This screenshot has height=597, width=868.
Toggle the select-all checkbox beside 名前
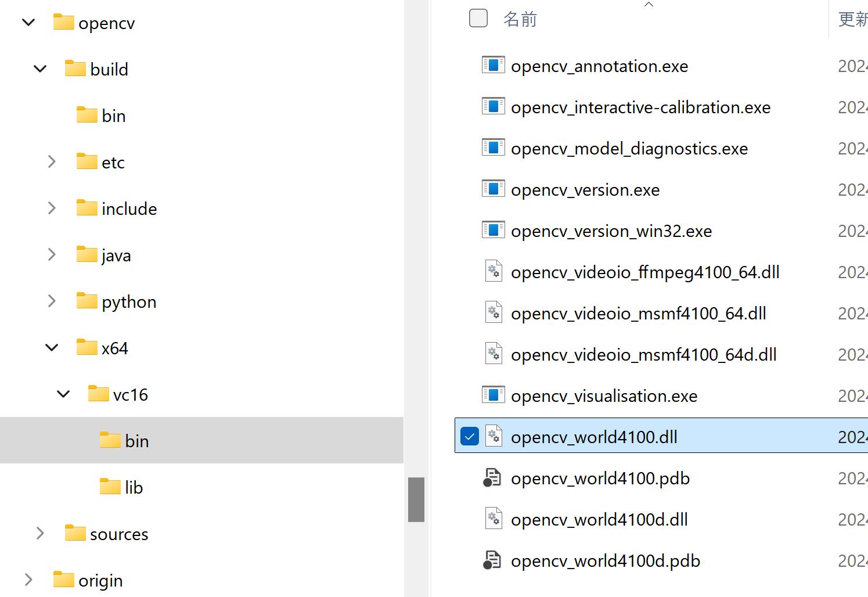[478, 19]
